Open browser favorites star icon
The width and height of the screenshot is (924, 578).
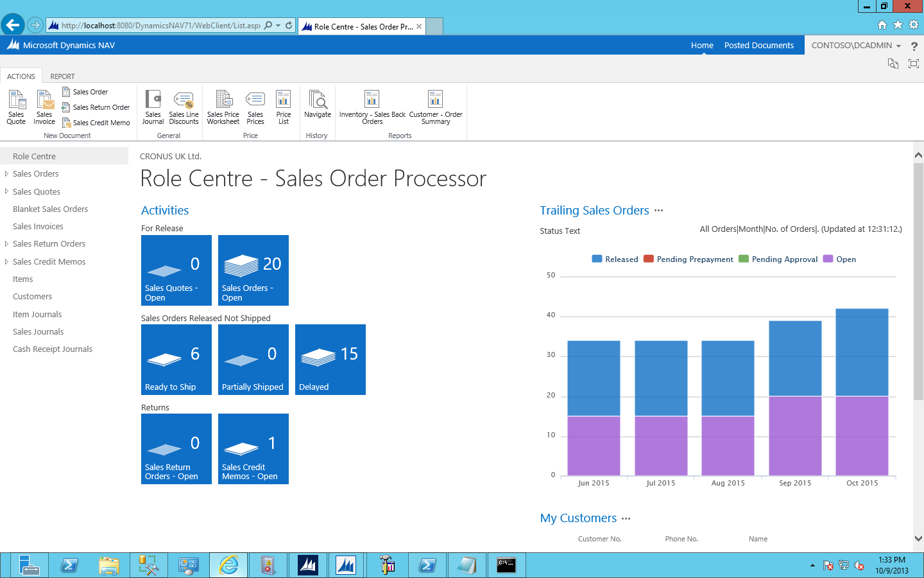point(898,24)
